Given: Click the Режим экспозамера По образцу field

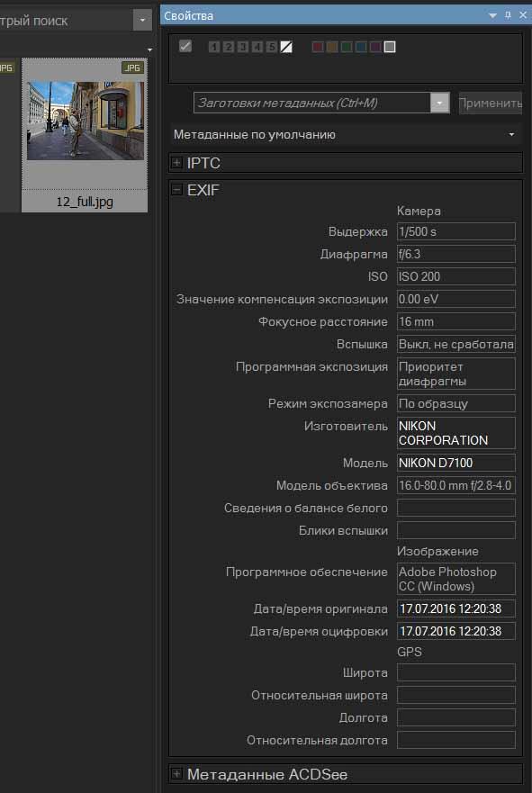Looking at the screenshot, I should click(456, 403).
